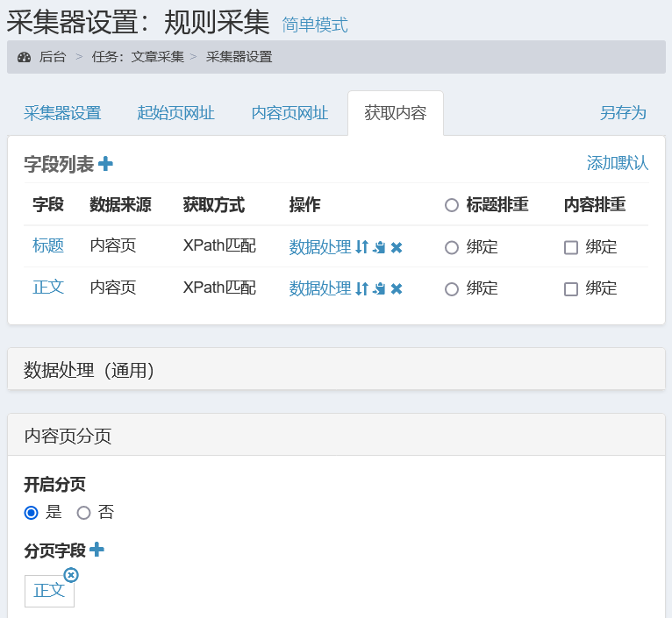
Task: Click 添加默认 link
Action: coord(618,163)
